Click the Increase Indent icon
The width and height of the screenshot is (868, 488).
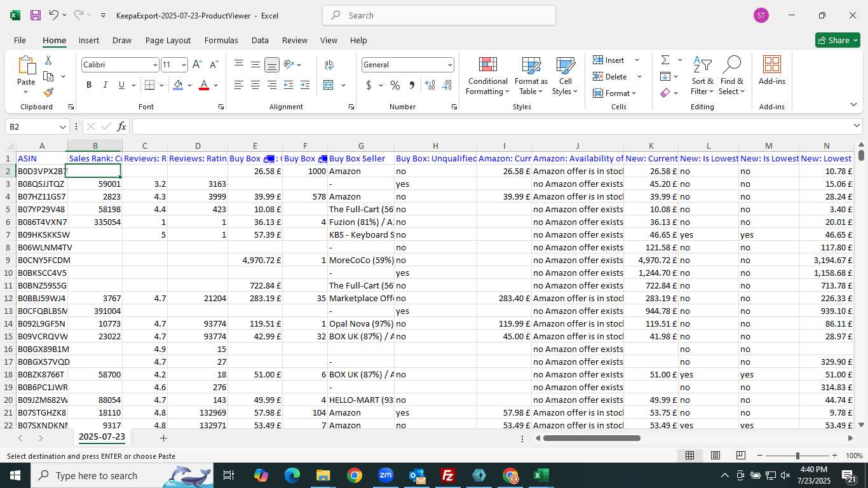[x=305, y=85]
